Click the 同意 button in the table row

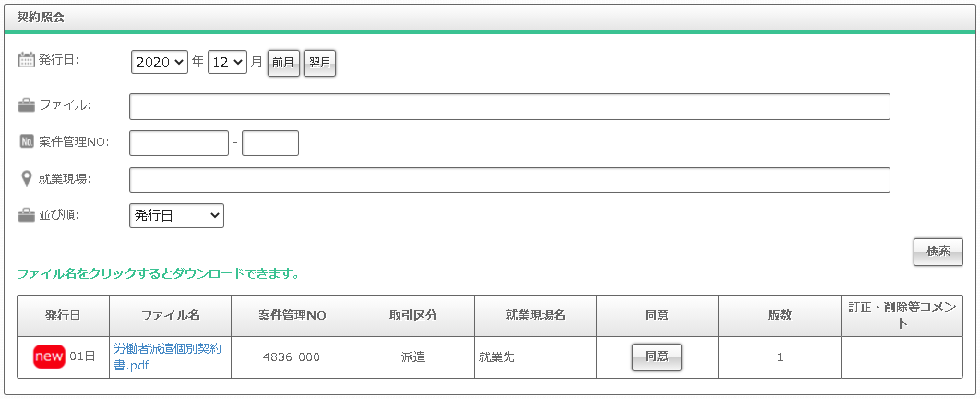pyautogui.click(x=656, y=357)
